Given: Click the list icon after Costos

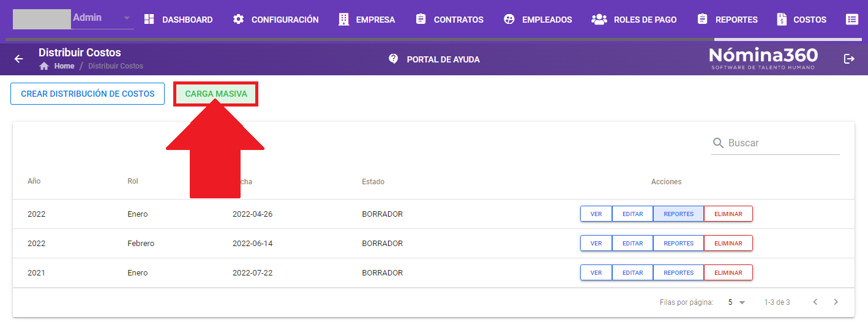Looking at the screenshot, I should tap(851, 20).
